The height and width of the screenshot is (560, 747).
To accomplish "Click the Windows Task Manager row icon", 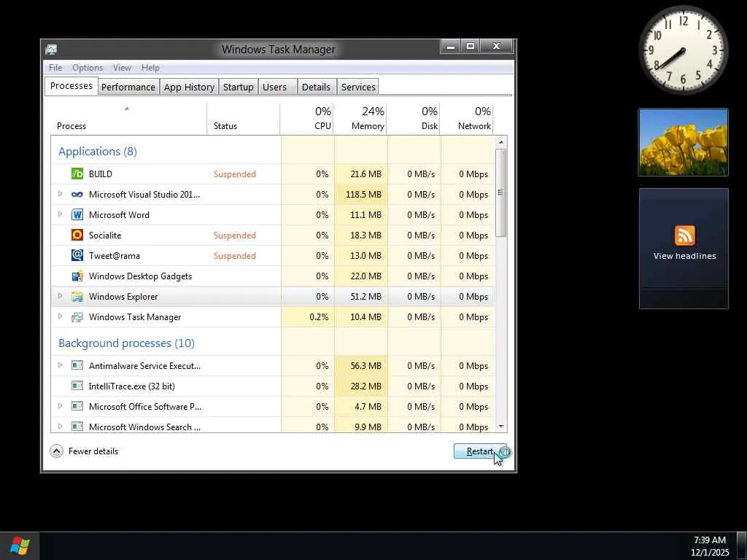I will pos(77,317).
